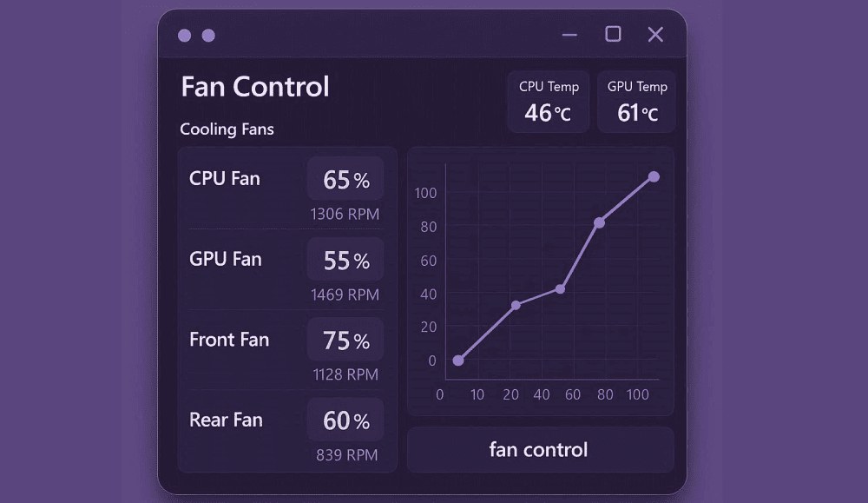The width and height of the screenshot is (868, 503).
Task: Click the second fan curve control point
Action: point(516,305)
